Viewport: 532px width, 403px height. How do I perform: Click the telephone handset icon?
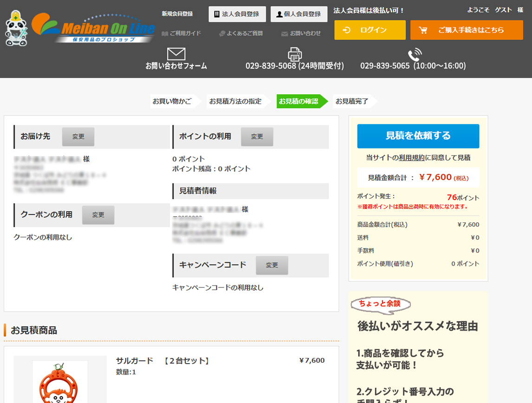(414, 54)
